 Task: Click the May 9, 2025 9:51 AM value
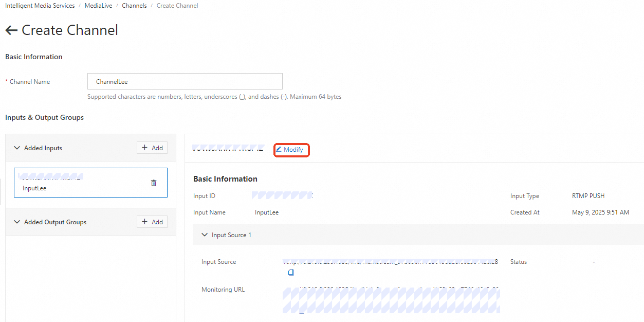point(600,212)
